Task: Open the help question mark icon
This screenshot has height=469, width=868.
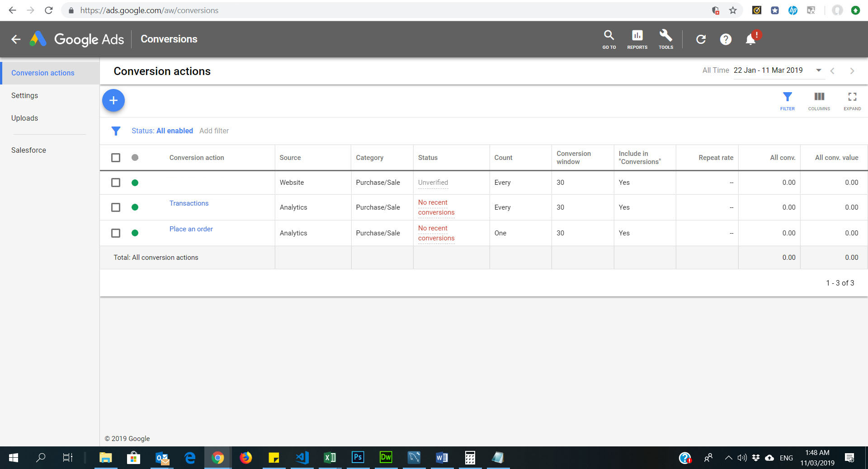Action: pyautogui.click(x=726, y=39)
